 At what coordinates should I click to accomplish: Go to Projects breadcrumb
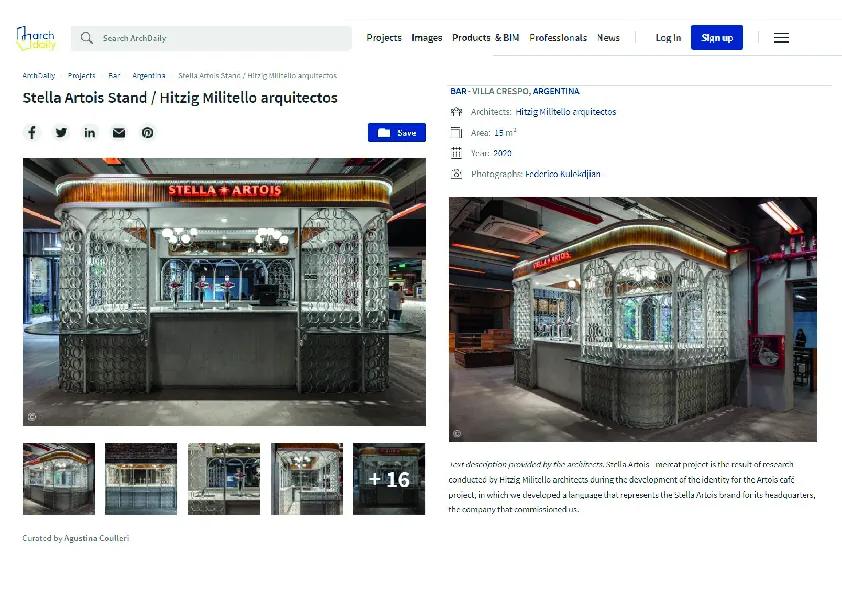pos(82,76)
